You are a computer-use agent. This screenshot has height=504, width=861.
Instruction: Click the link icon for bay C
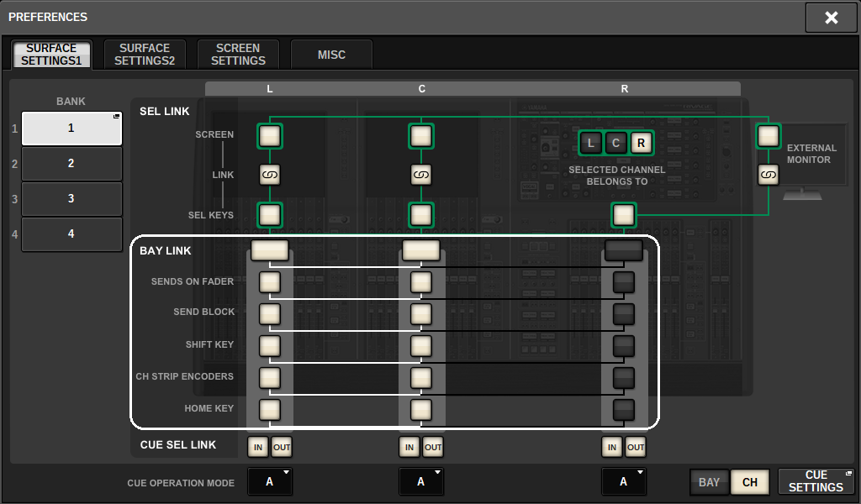coord(421,175)
